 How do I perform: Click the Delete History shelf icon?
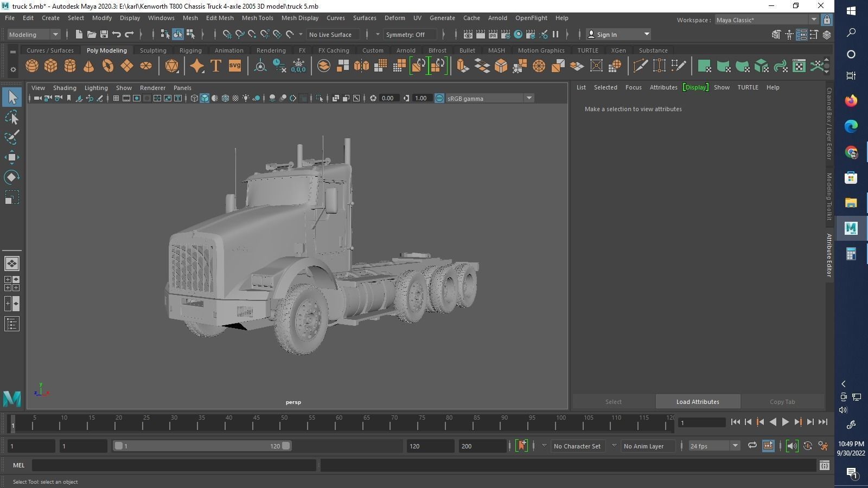coord(279,66)
